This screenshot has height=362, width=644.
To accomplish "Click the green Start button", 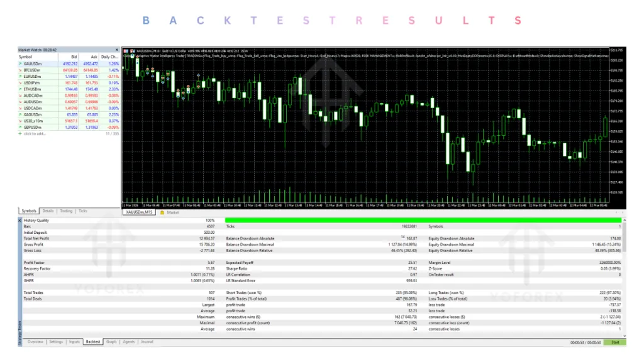I will 615,343.
